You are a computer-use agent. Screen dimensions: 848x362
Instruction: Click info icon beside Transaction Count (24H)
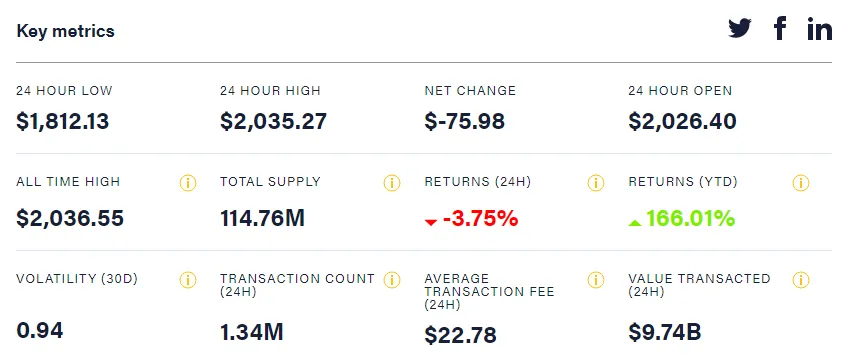coord(392,280)
